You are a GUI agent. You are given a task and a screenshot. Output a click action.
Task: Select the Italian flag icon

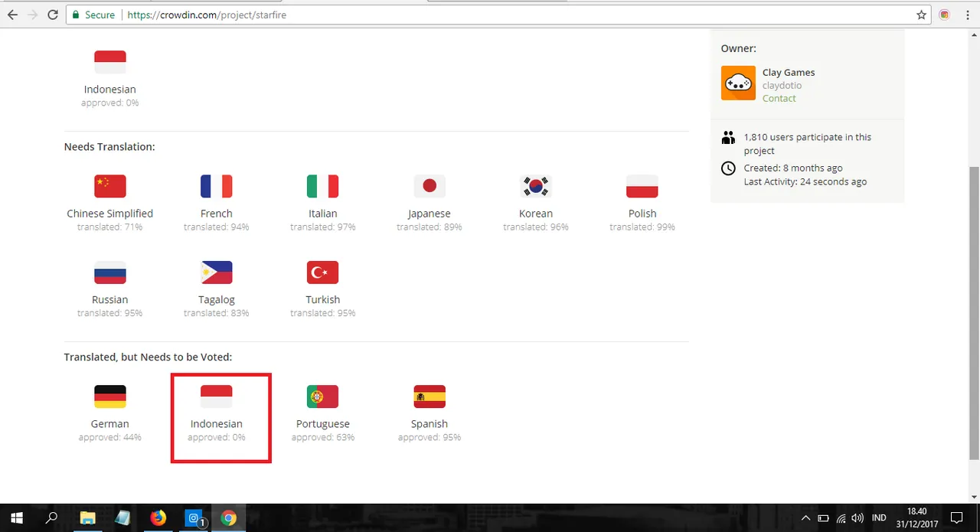(323, 186)
